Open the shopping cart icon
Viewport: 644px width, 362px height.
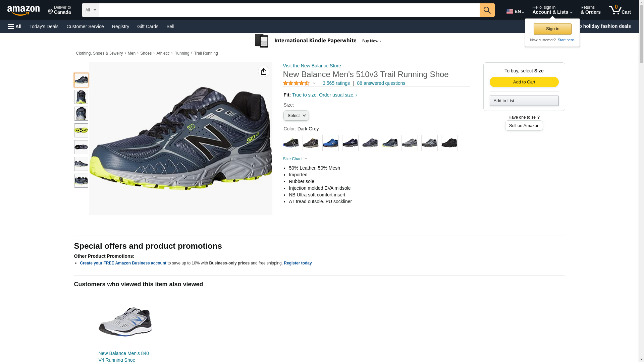coord(620,10)
